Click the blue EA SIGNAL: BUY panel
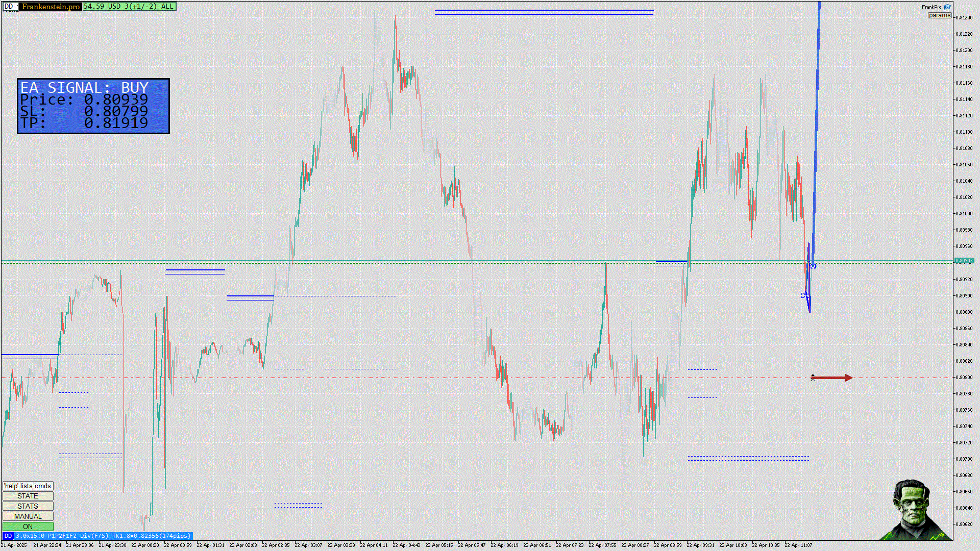 point(93,106)
